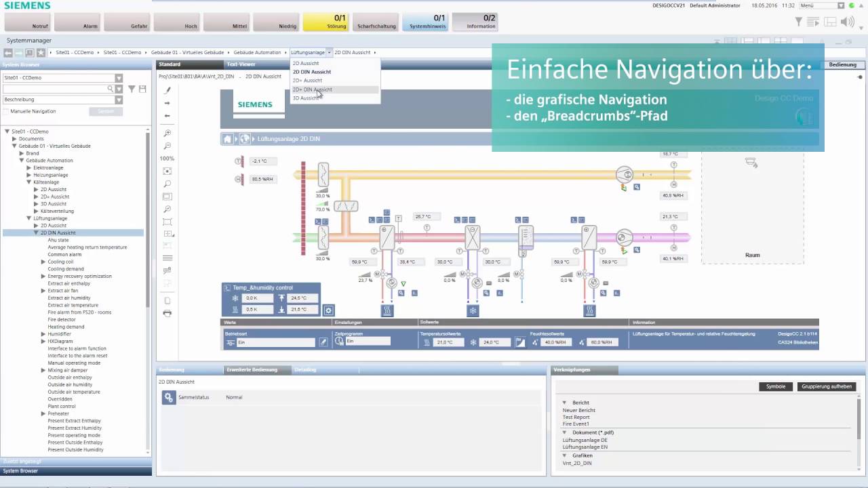Image resolution: width=868 pixels, height=488 pixels.
Task: Click the Gruppierung aufheben button
Action: [827, 386]
